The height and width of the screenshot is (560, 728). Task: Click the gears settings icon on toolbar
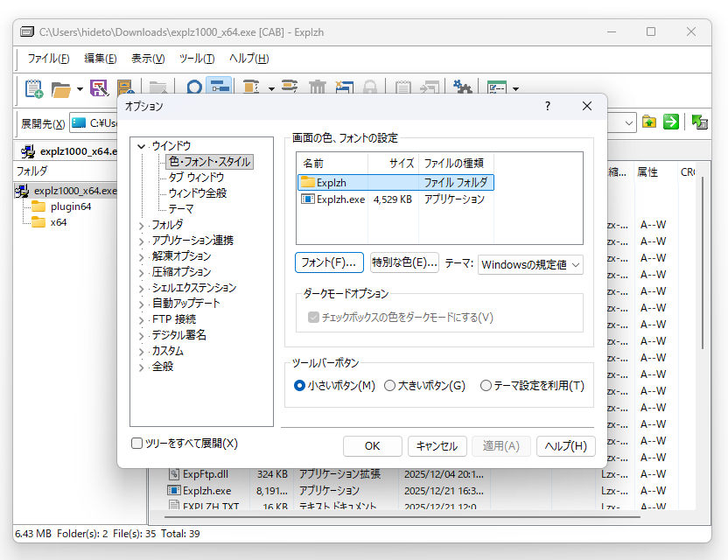click(463, 87)
